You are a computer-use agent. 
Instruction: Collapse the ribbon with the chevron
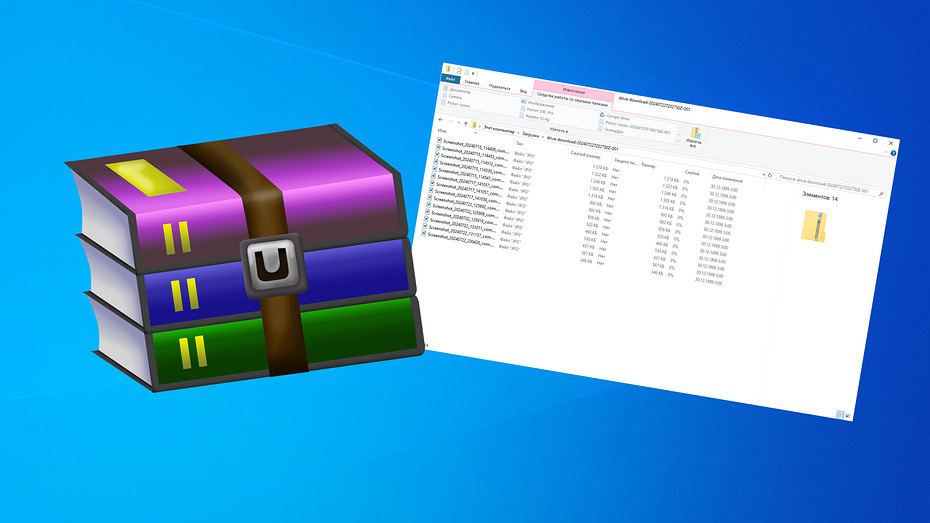886,152
